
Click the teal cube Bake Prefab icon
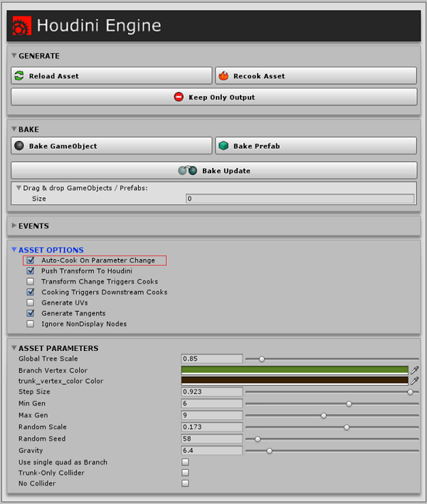click(223, 146)
